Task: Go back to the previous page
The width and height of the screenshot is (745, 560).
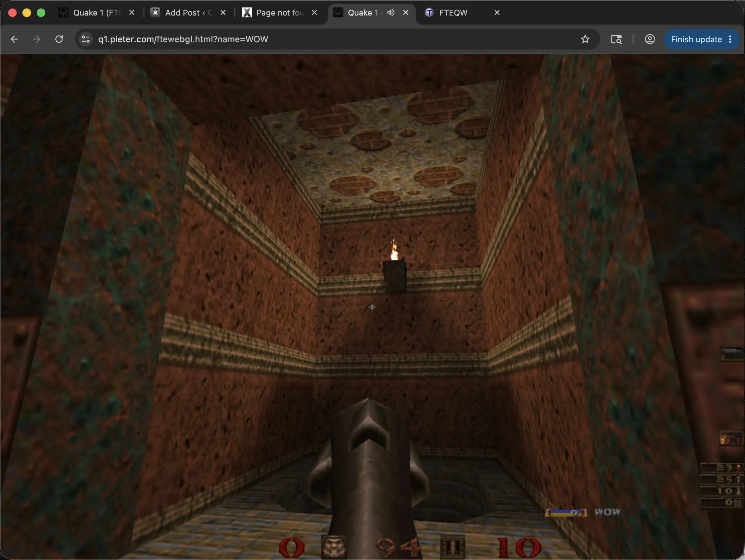Action: click(14, 39)
